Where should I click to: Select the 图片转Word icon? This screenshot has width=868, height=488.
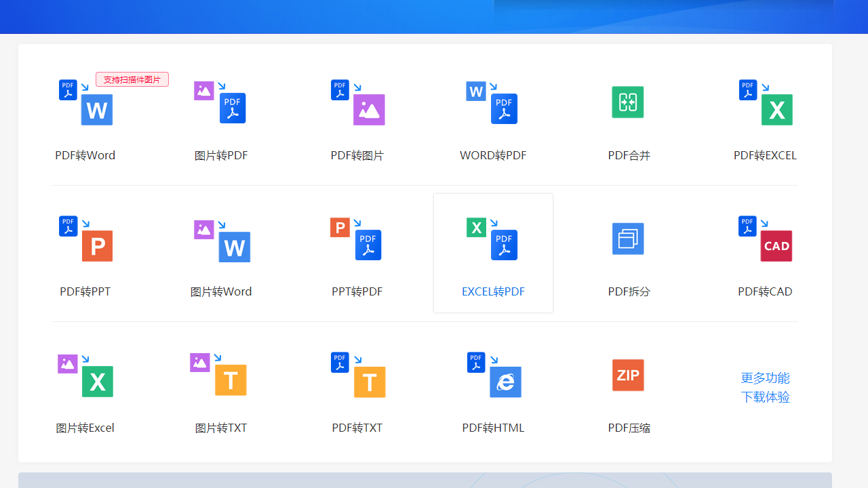(222, 241)
